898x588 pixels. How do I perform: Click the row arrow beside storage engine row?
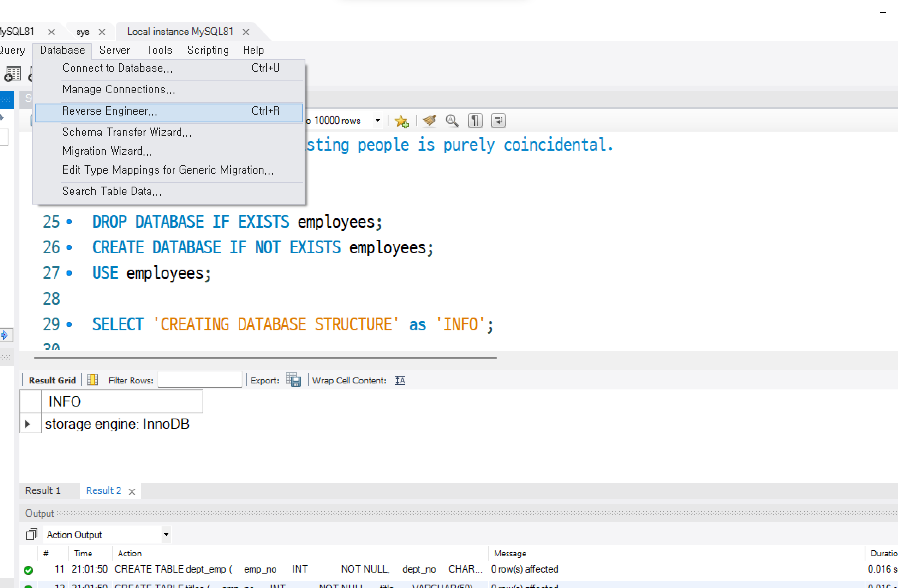[x=27, y=424]
